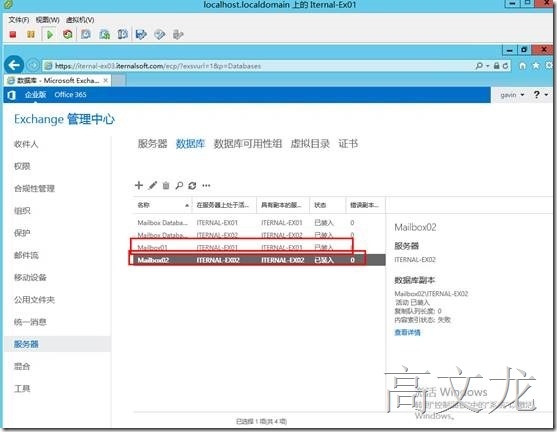This screenshot has height=432, width=557.
Task: Open browser favorites star icon
Action: coord(536,66)
